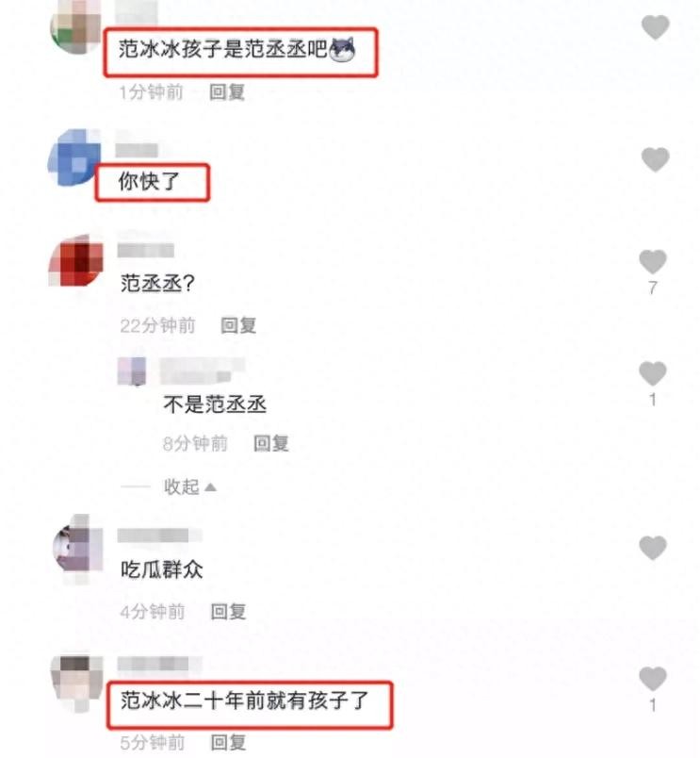Reply to the comment posted 22分钟前

point(238,325)
